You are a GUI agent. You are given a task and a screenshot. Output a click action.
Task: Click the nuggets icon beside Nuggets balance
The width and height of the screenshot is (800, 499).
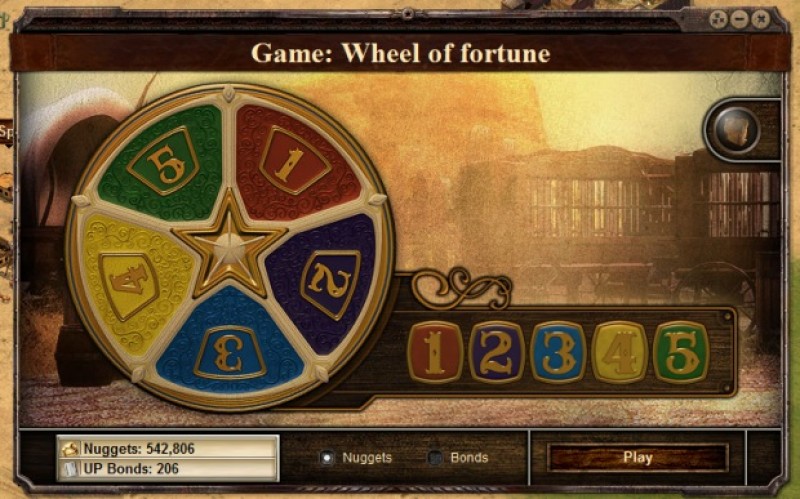click(70, 449)
